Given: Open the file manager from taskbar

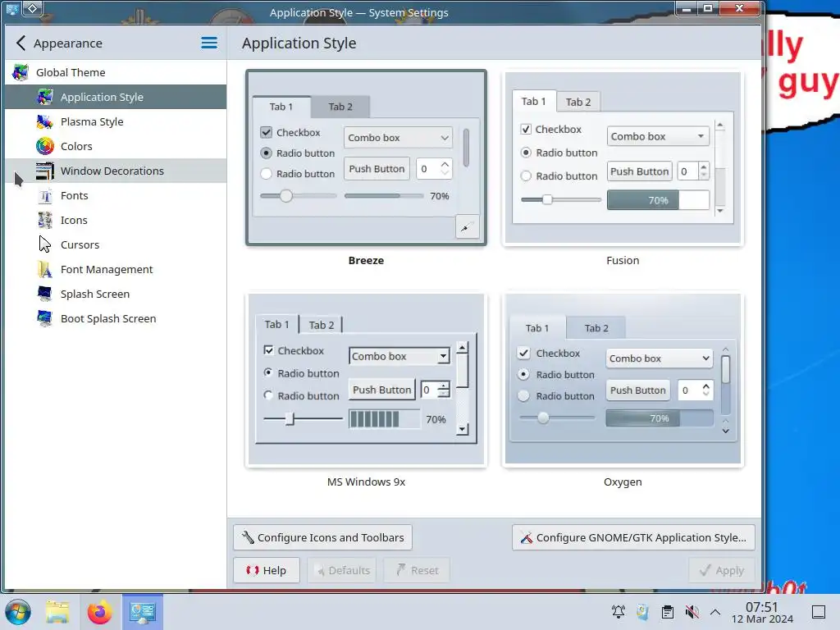Looking at the screenshot, I should point(57,612).
